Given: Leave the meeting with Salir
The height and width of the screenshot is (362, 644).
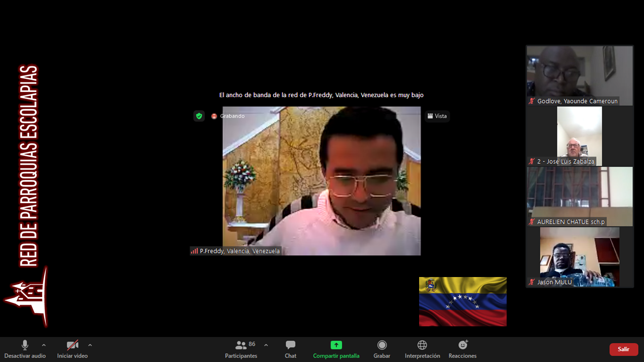Looking at the screenshot, I should 623,349.
